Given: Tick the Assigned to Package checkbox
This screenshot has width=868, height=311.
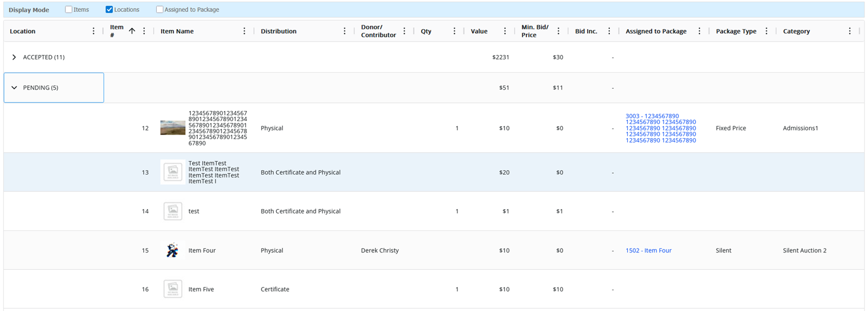Looking at the screenshot, I should (x=160, y=10).
